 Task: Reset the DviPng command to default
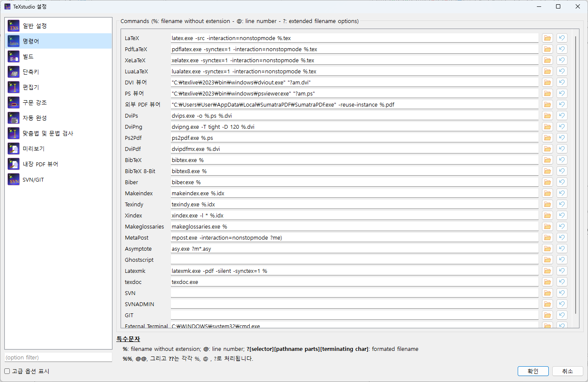coord(562,127)
